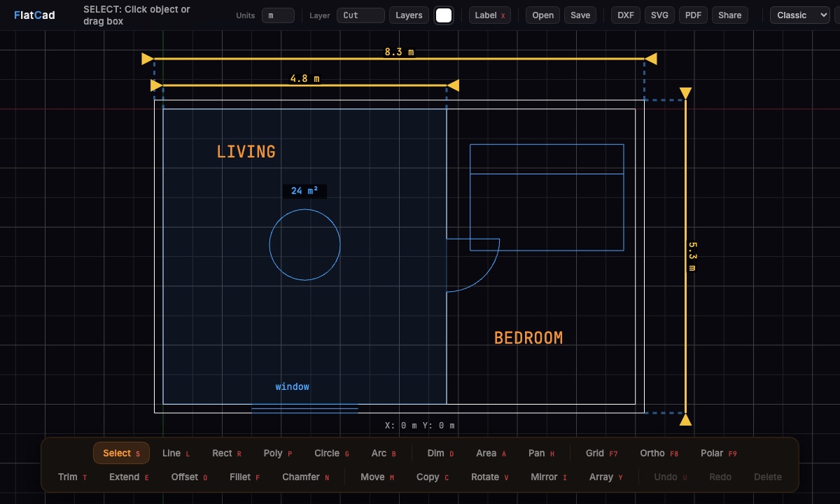Activate the Dim dimension tool
The width and height of the screenshot is (840, 504).
(x=440, y=453)
